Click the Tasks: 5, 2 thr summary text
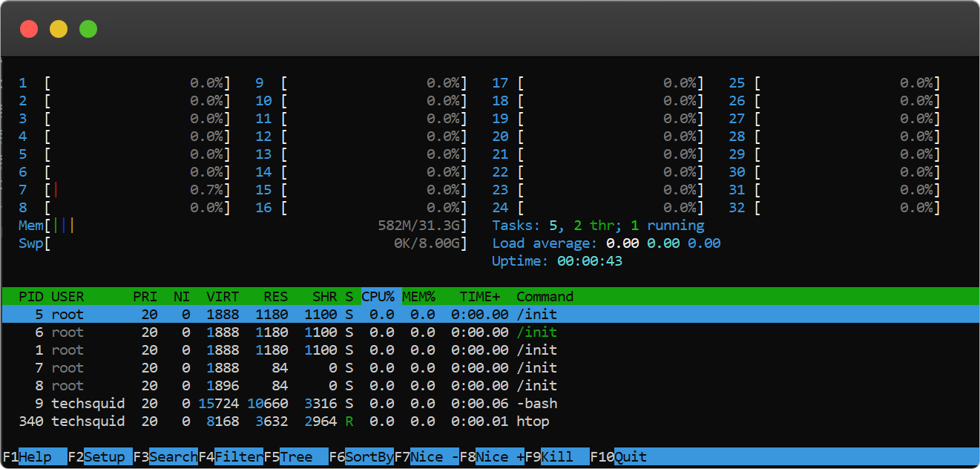980x469 pixels. (x=599, y=226)
